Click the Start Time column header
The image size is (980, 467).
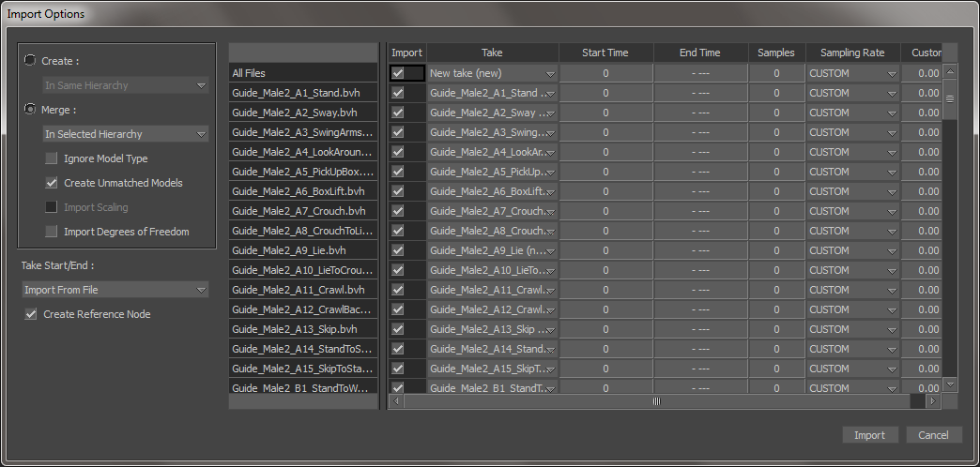[605, 53]
